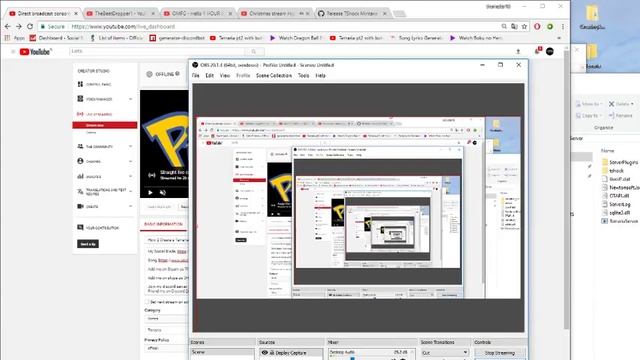Open Your Contributions in sidebar

click(x=98, y=228)
